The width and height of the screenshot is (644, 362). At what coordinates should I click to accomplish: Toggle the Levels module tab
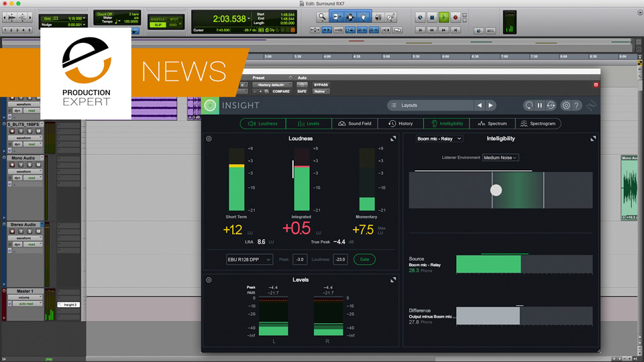coord(309,123)
